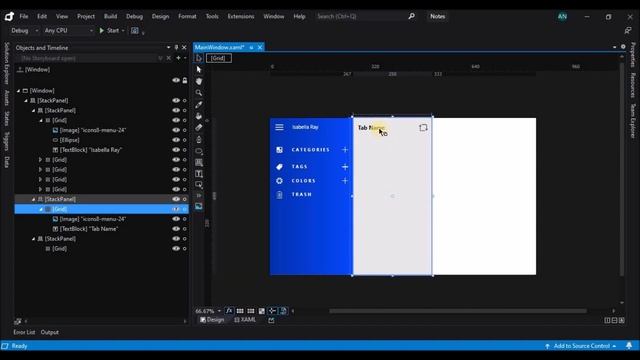Toggle effects display (fx) button
This screenshot has height=360, width=640.
pyautogui.click(x=229, y=311)
